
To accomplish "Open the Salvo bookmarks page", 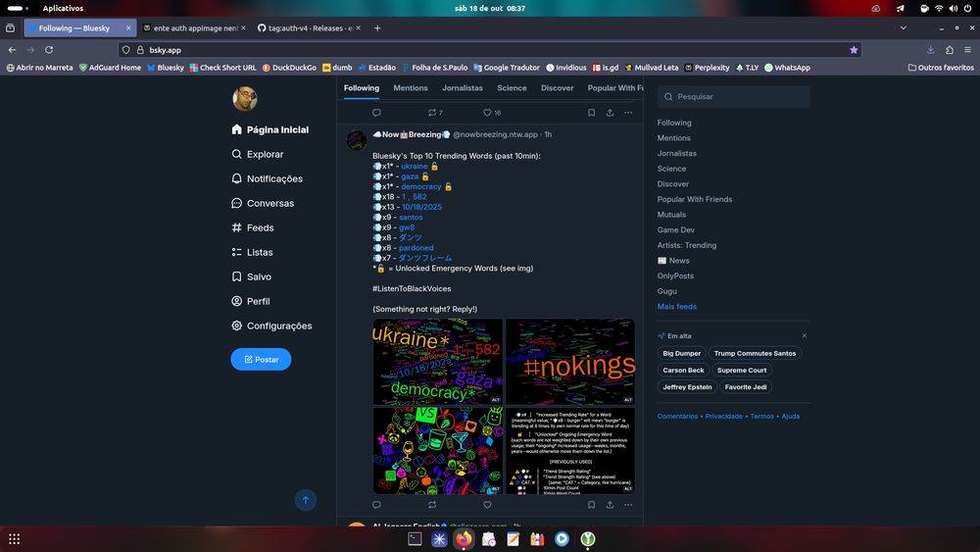I will 251,276.
